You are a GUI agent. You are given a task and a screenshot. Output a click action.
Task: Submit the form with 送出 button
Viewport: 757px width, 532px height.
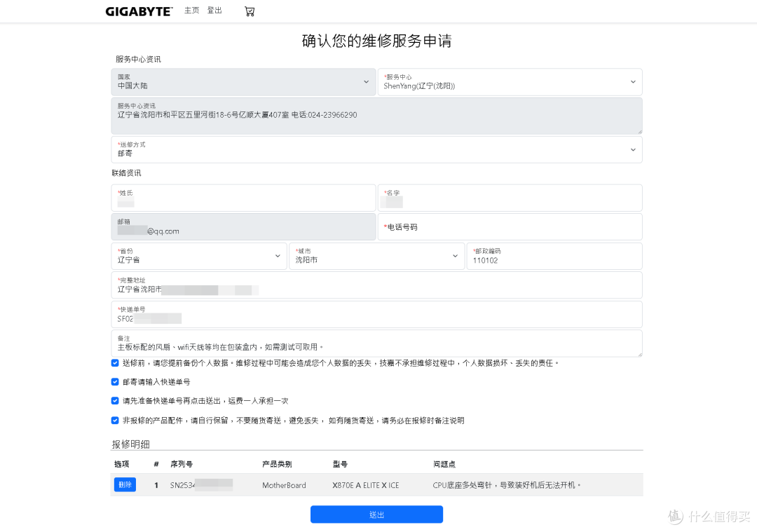pos(376,514)
